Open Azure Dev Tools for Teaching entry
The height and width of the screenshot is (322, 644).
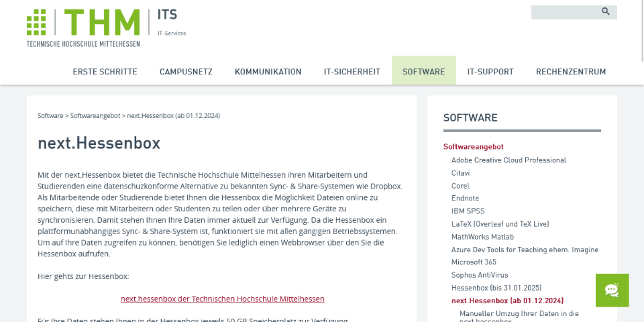coord(525,250)
